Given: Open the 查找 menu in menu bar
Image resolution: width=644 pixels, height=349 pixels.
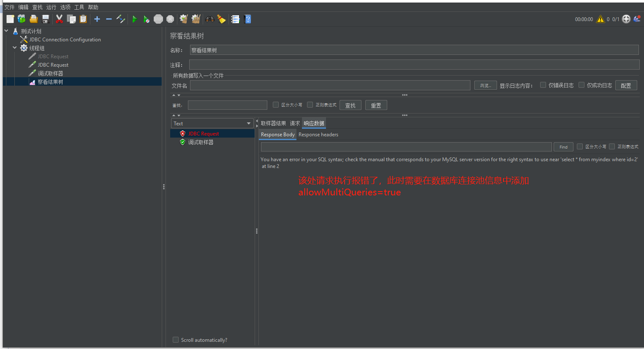Looking at the screenshot, I should pyautogui.click(x=37, y=7).
